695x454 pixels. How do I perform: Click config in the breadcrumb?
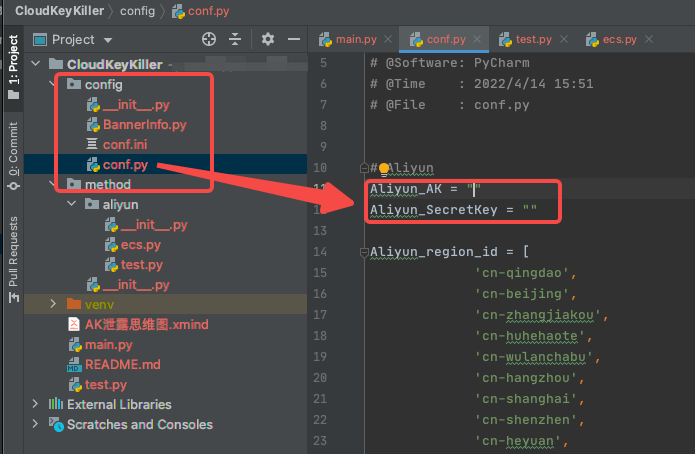pos(137,11)
